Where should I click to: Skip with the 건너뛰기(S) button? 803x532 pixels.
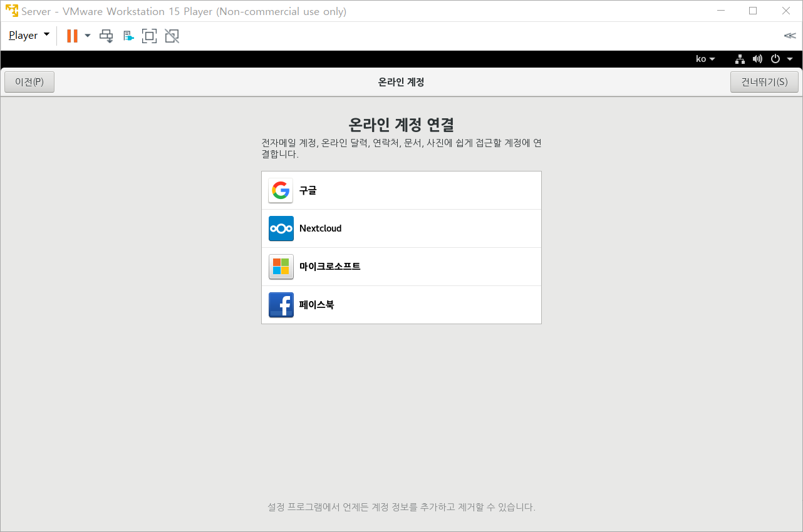pos(764,82)
